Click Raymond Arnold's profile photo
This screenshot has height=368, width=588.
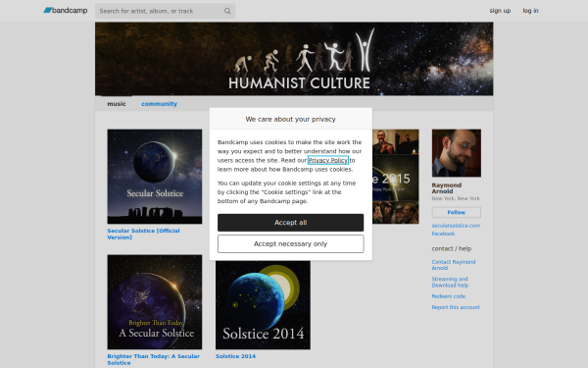click(x=457, y=153)
